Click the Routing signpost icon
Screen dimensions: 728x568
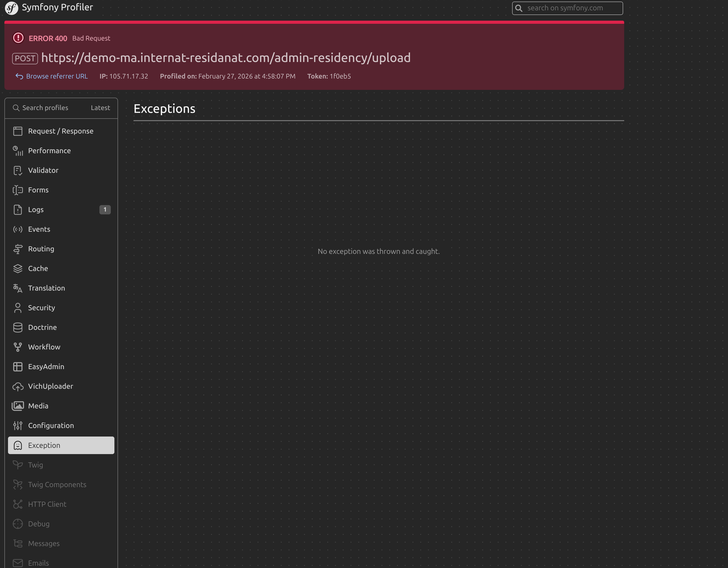click(18, 249)
